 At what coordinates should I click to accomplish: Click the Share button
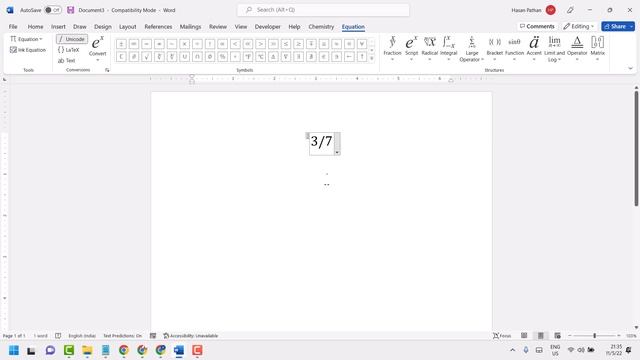click(615, 26)
